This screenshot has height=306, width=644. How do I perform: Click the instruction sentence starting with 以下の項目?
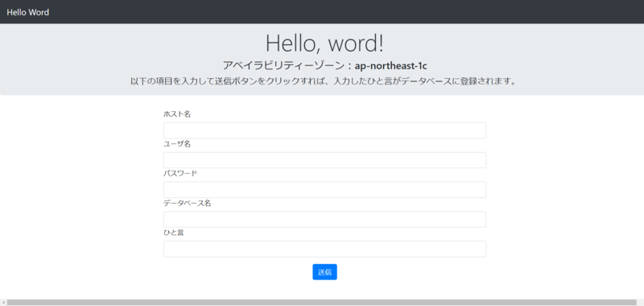pos(323,81)
